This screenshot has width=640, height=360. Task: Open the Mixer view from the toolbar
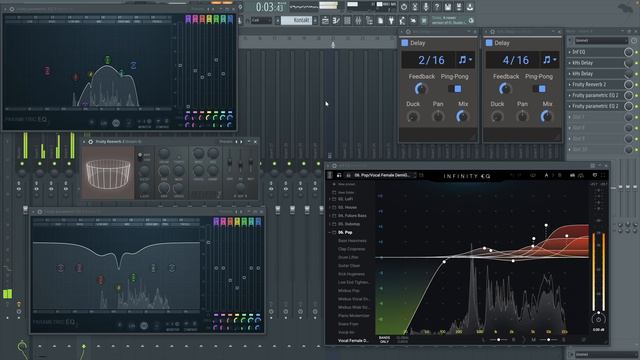[358, 20]
